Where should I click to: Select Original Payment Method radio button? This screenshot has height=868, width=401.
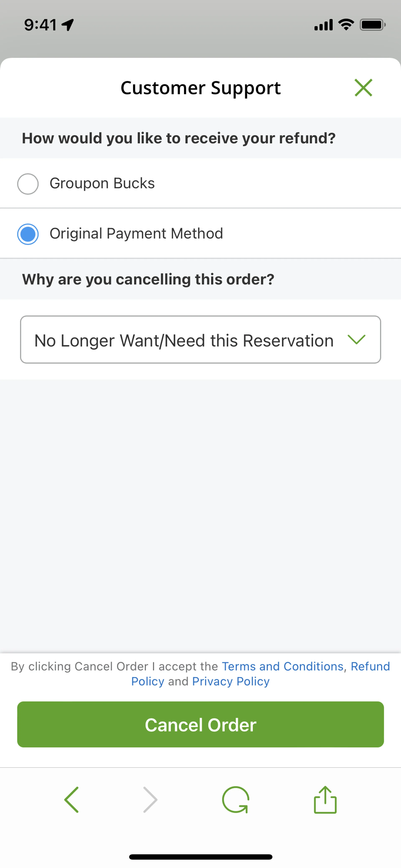(x=28, y=234)
